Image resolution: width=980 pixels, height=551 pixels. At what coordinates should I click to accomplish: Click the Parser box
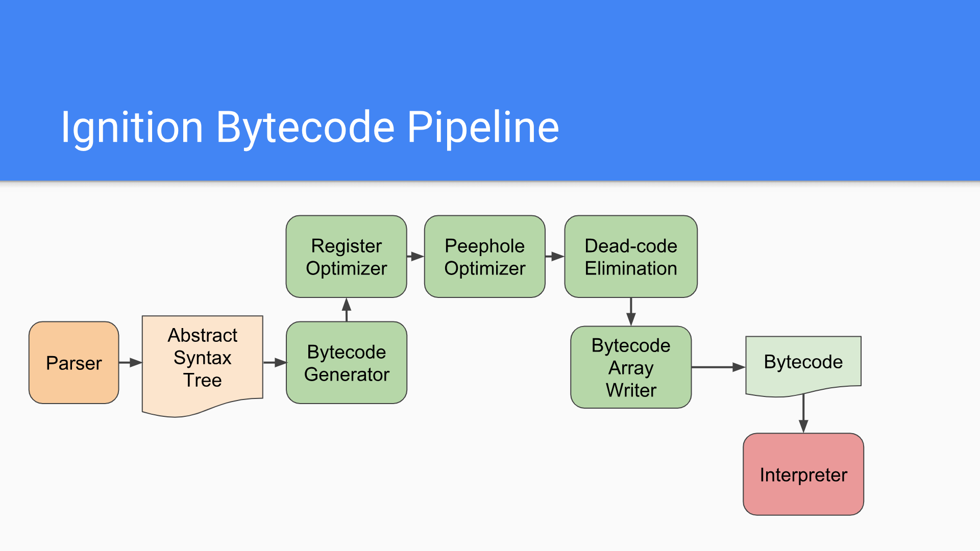tap(73, 363)
